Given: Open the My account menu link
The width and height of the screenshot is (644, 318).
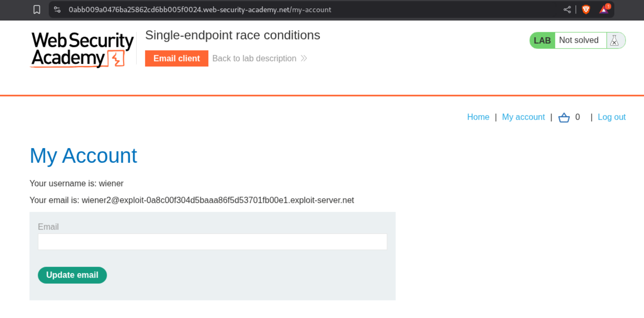Looking at the screenshot, I should [523, 117].
